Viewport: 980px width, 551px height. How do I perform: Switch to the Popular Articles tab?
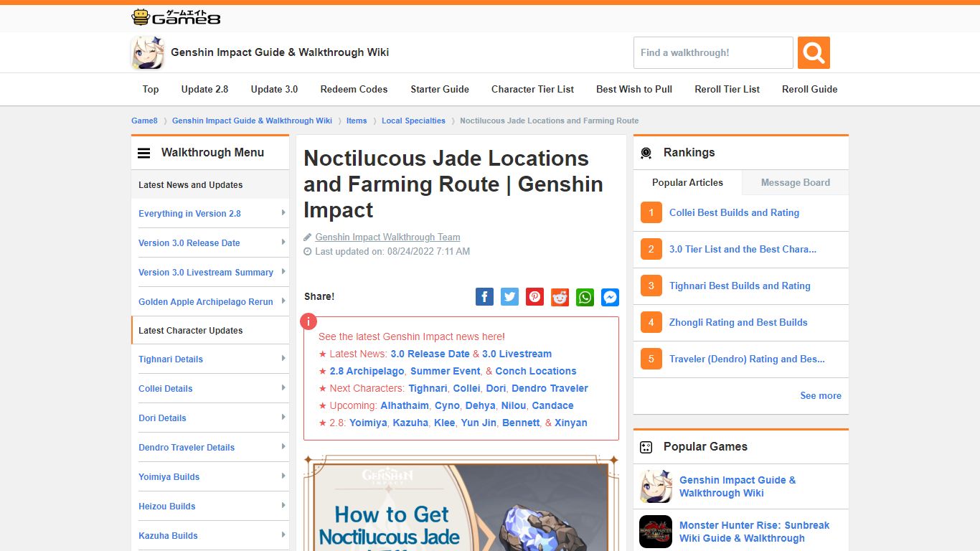tap(687, 182)
